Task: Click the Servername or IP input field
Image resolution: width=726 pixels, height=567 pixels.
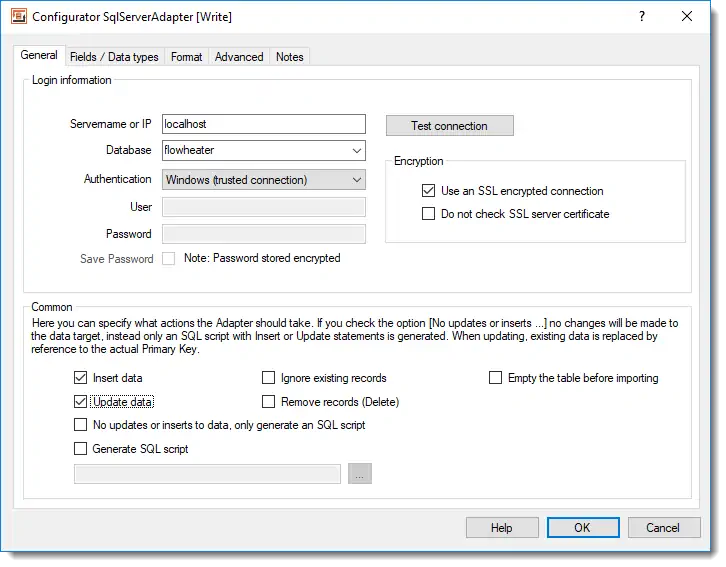Action: point(264,124)
